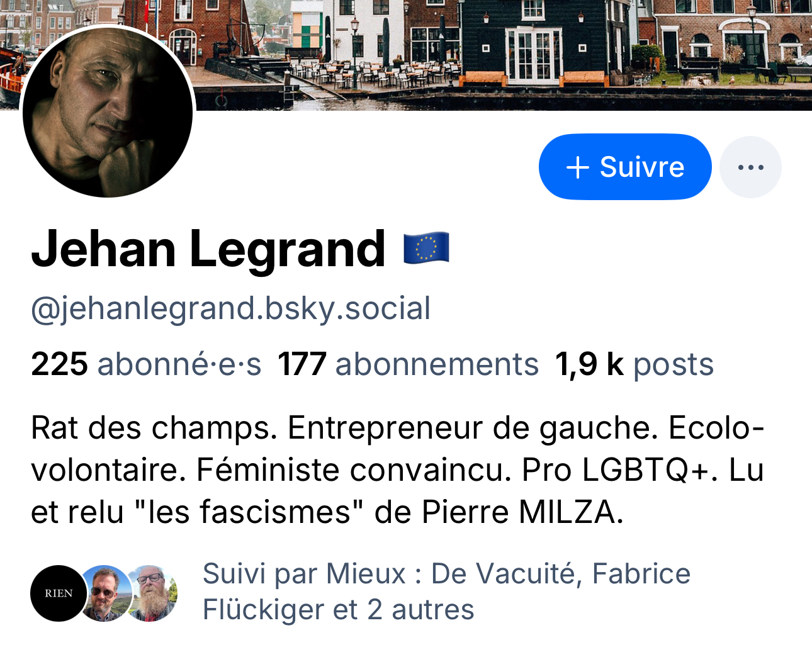Click "Suivi par Mieux" in known followers line
This screenshot has height=657, width=812.
[304, 574]
